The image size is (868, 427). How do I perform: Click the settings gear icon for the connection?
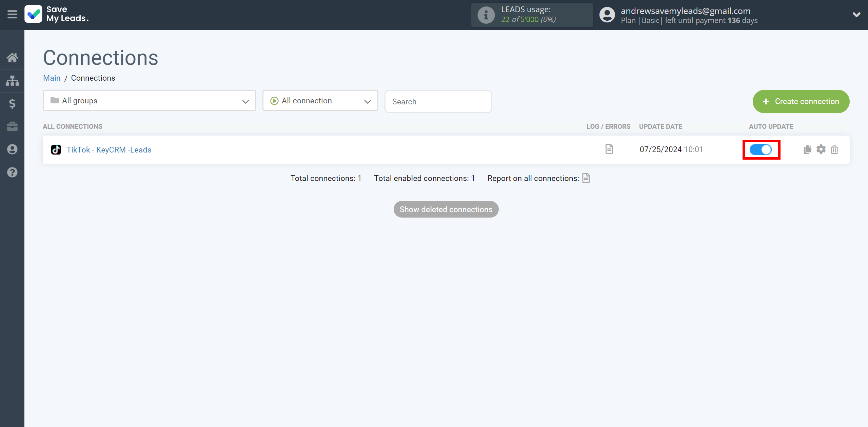click(822, 149)
